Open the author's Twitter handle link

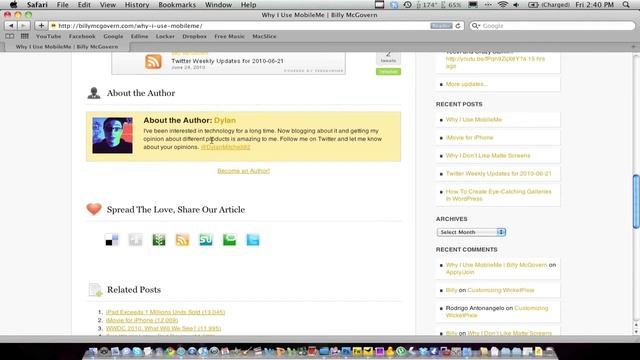coord(225,147)
